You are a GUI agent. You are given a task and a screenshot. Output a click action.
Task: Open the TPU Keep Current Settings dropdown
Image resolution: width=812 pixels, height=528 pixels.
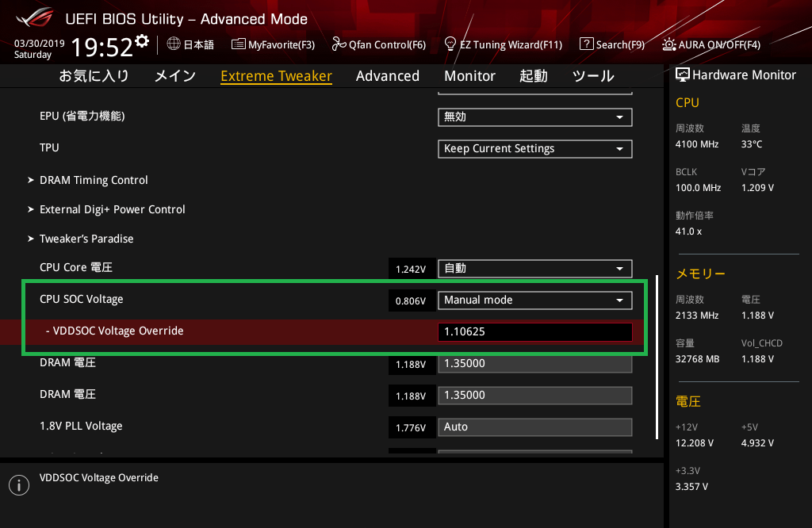(x=534, y=149)
